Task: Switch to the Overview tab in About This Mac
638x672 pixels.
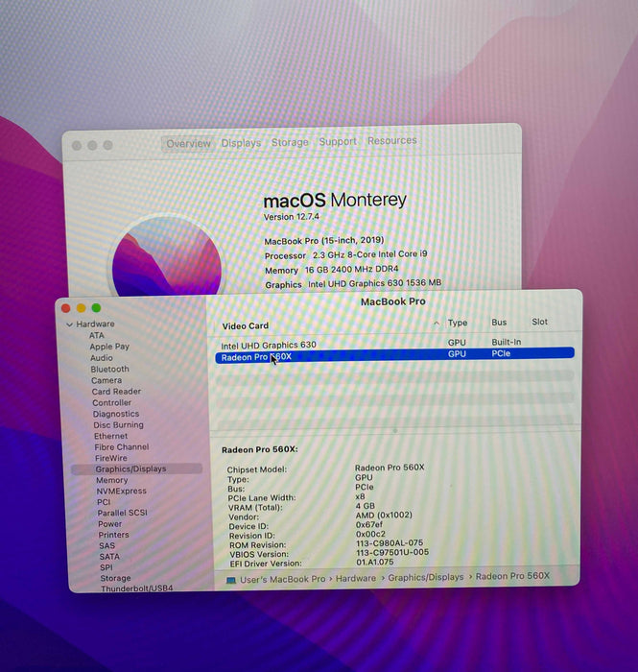Action: tap(188, 144)
